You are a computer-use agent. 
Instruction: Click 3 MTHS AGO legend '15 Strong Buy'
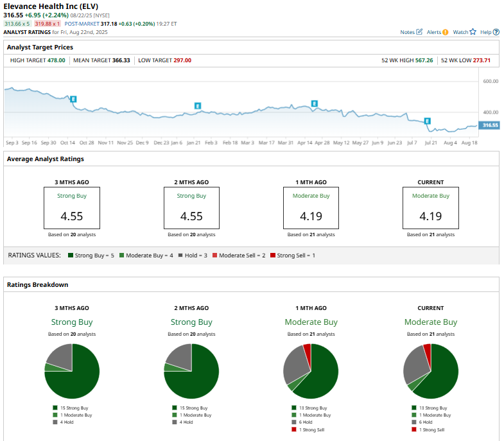pos(71,408)
